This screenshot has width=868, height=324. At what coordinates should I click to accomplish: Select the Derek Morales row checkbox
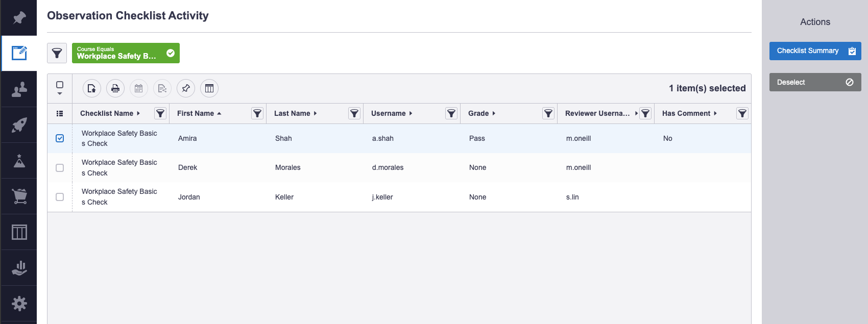pos(60,168)
